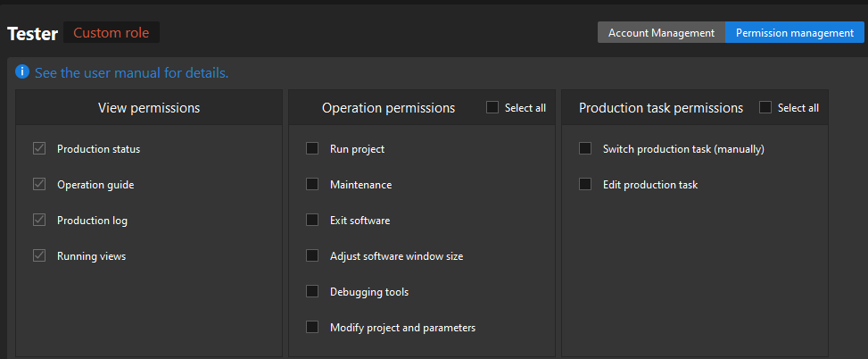Viewport: 868px width, 359px height.
Task: Select all Production task permissions
Action: point(765,108)
